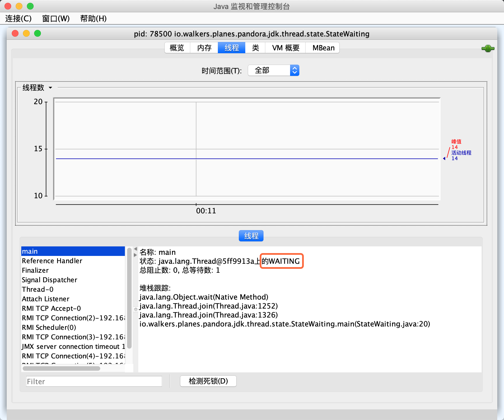Image resolution: width=504 pixels, height=420 pixels.
Task: Click the 检测死锁(D) button
Action: (208, 381)
